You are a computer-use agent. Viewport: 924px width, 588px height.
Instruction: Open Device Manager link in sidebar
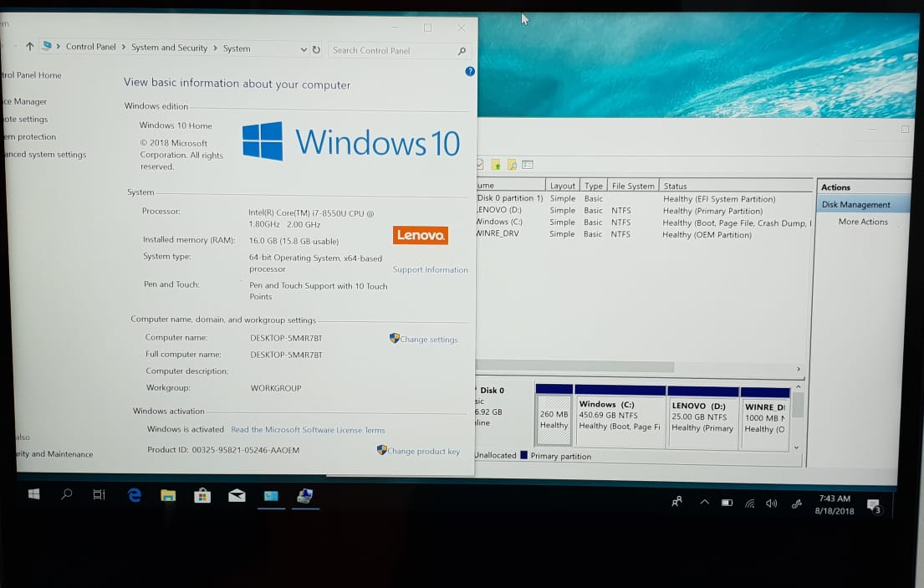pos(25,101)
